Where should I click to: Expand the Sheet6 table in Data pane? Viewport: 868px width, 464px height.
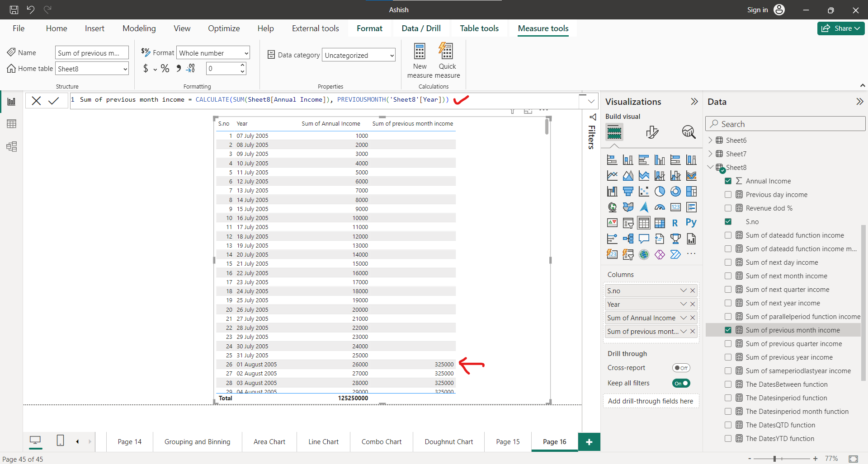point(711,140)
